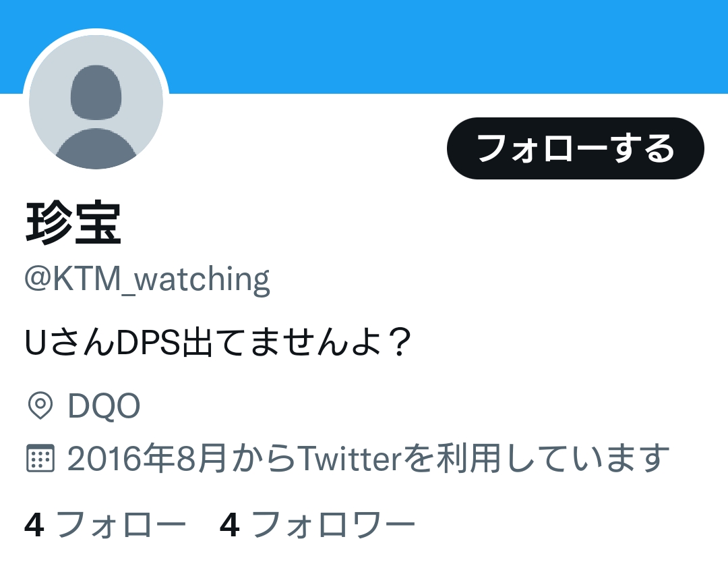Click the bold 4 before フォロー

(34, 525)
